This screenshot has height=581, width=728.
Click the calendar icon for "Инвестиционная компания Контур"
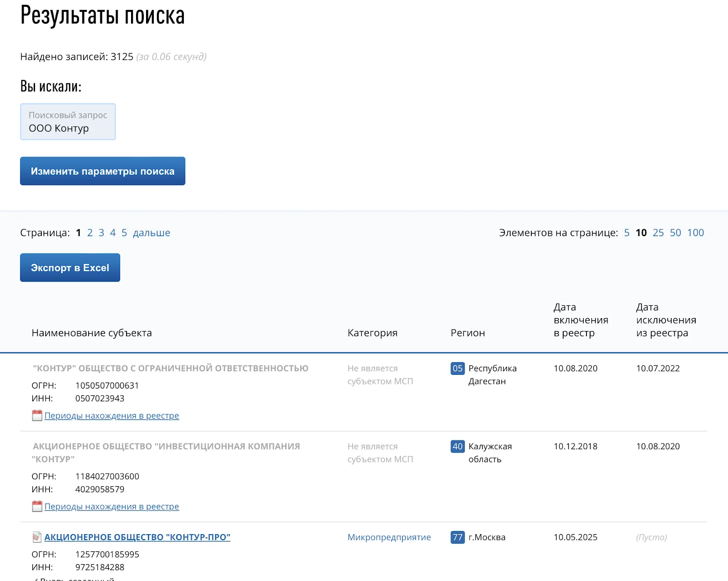point(36,506)
